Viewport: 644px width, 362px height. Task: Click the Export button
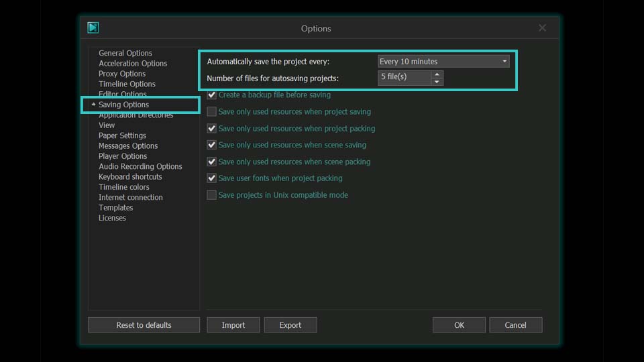click(x=290, y=325)
